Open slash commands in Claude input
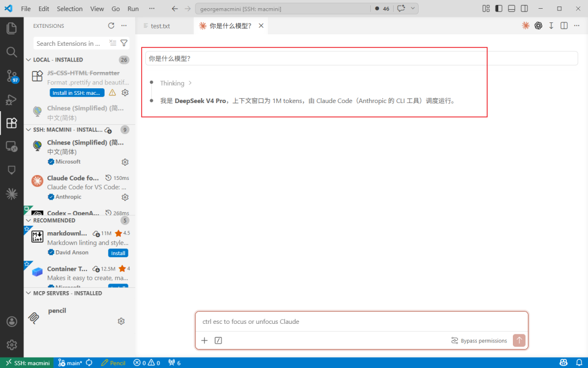 point(218,340)
